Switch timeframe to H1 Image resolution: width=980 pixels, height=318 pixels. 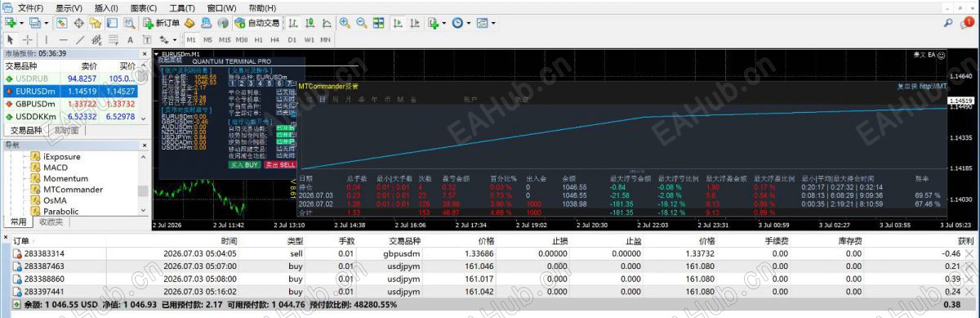tap(259, 39)
